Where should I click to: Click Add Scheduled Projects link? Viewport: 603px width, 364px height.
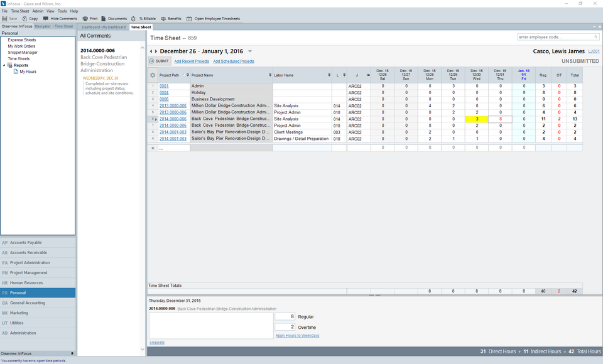pyautogui.click(x=234, y=61)
